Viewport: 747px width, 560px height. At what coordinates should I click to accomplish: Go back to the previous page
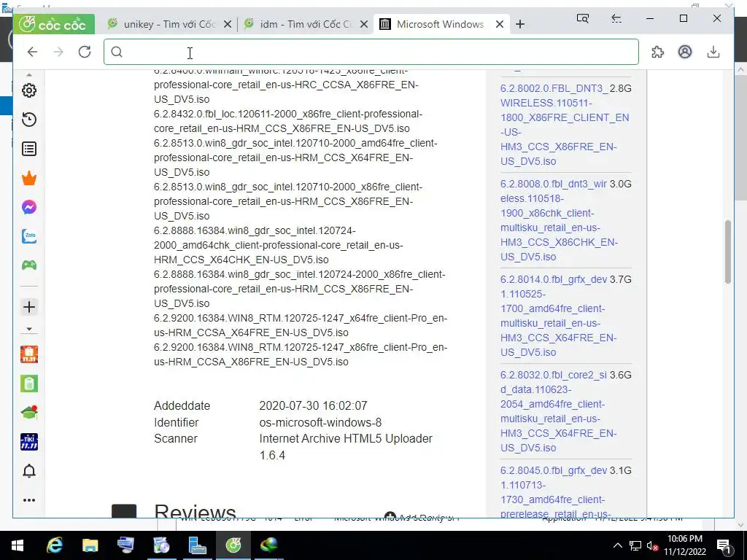32,52
